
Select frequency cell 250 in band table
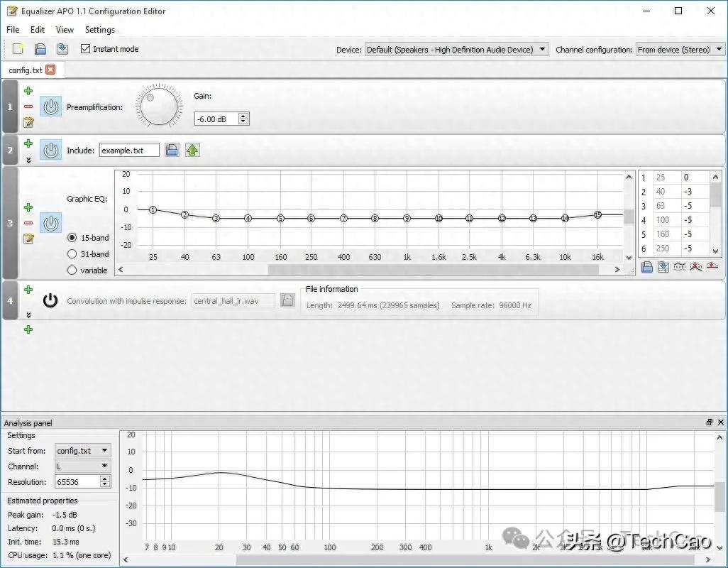(x=667, y=248)
